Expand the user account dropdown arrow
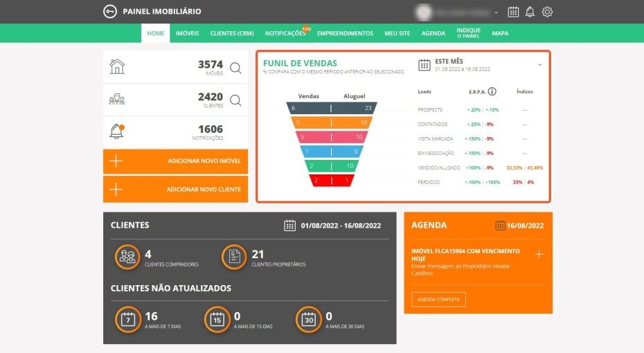644x353 pixels. point(496,12)
